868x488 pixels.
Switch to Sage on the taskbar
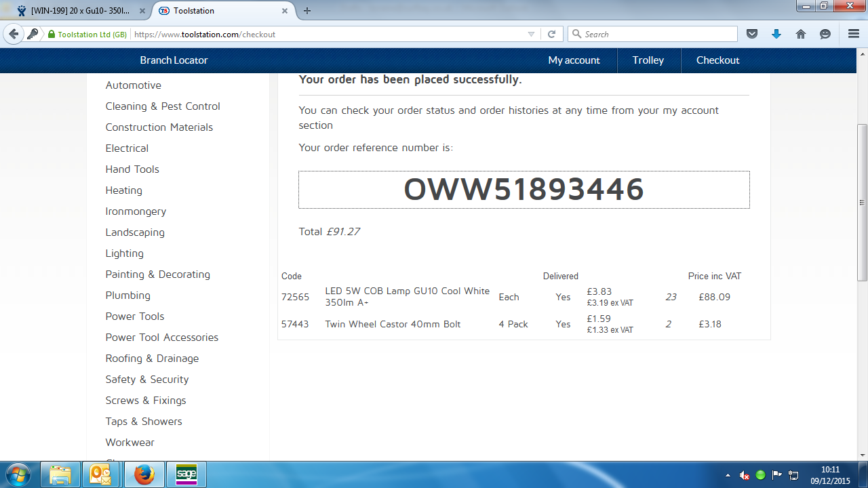pos(186,474)
